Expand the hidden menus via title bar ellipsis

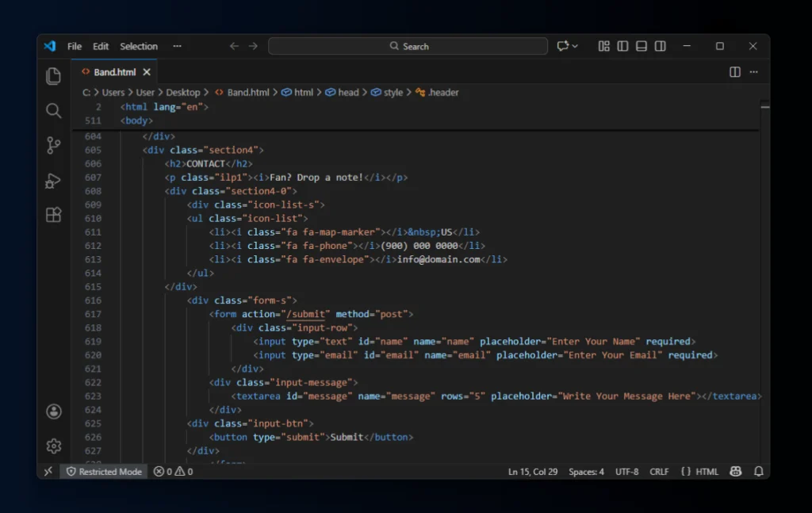tap(177, 46)
